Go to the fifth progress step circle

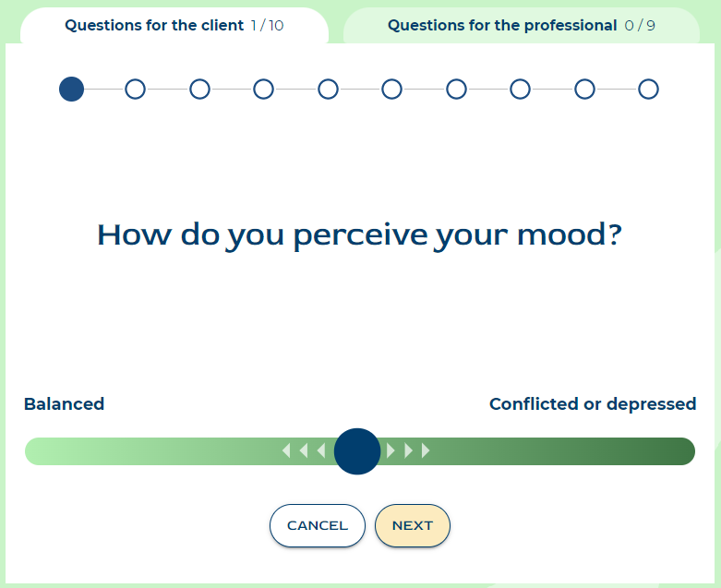pyautogui.click(x=328, y=90)
